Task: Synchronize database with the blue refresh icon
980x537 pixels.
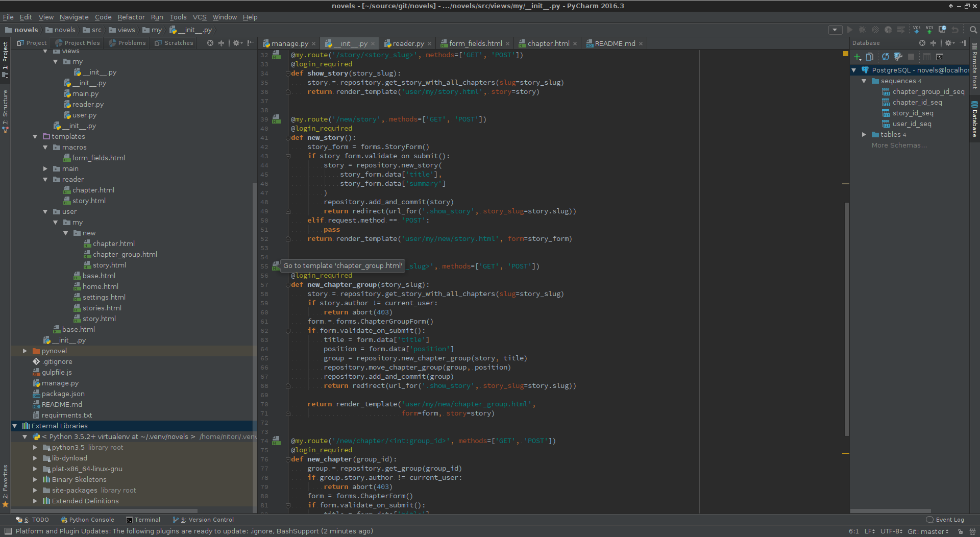Action: point(885,57)
